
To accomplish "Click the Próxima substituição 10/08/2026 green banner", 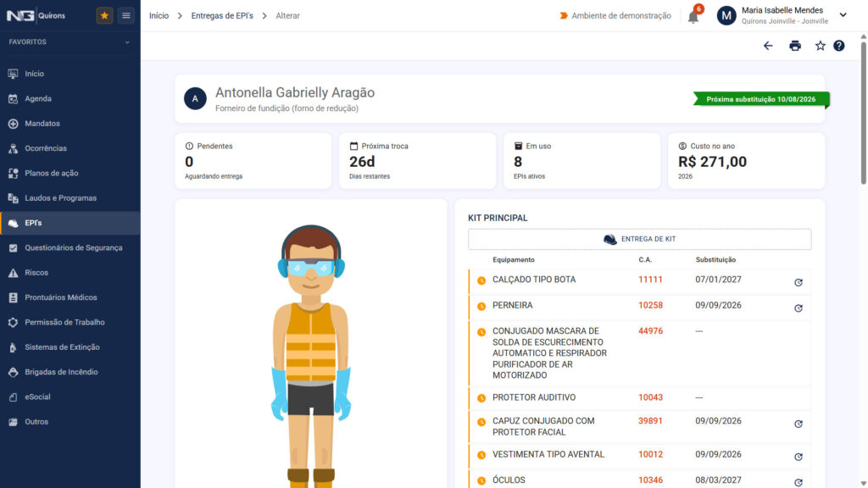I will pos(761,99).
